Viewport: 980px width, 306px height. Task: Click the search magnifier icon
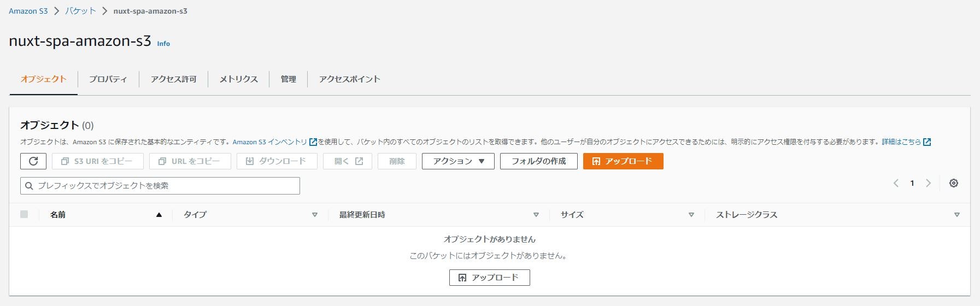[30, 186]
